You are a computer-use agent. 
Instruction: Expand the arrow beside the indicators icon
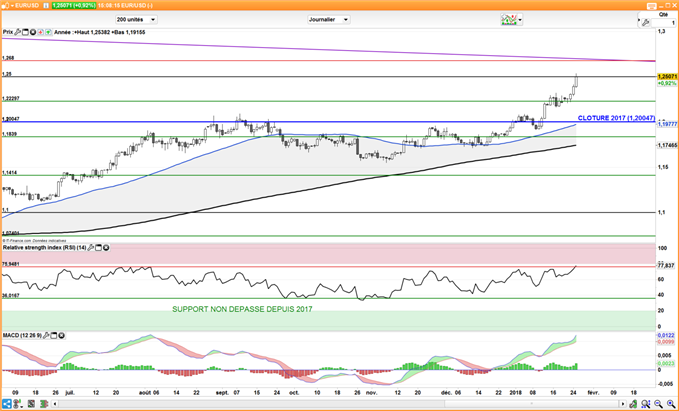(520, 19)
